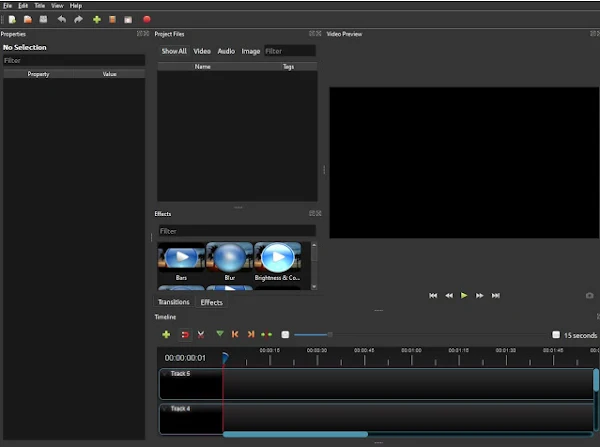Screen dimensions: 600x447
Task: Filter project files by Video
Action: [x=202, y=51]
